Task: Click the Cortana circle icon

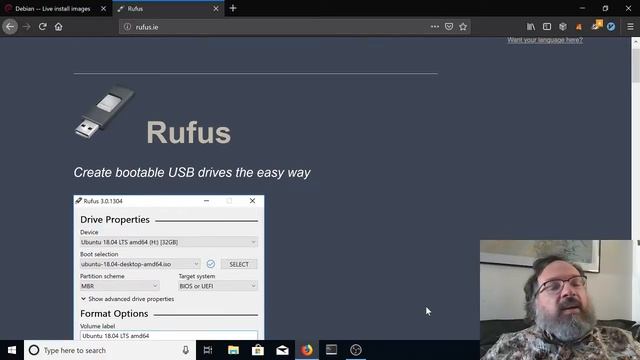Action: pos(34,350)
